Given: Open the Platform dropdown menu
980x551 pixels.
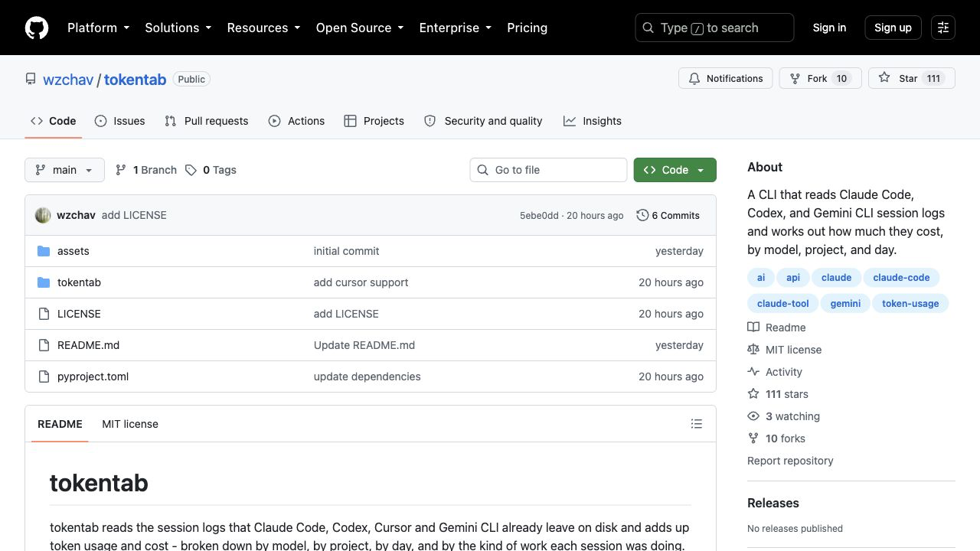Looking at the screenshot, I should 99,28.
